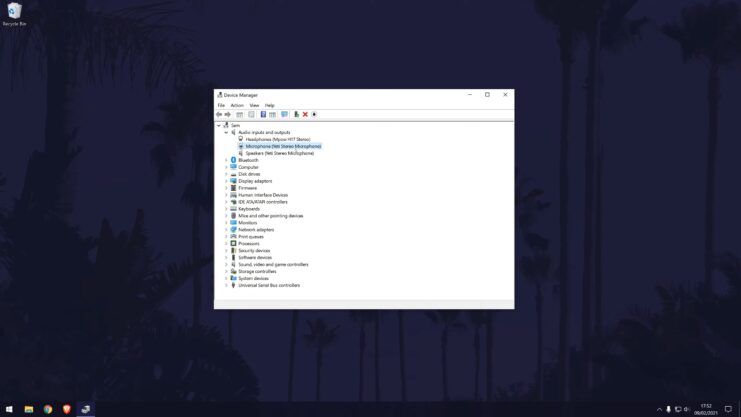This screenshot has width=741, height=417.
Task: Collapse the Audio inputs and outputs category
Action: coord(226,132)
